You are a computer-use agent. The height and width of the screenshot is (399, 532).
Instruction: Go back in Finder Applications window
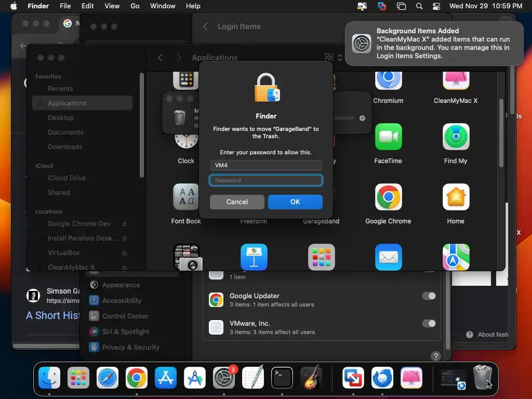[160, 58]
